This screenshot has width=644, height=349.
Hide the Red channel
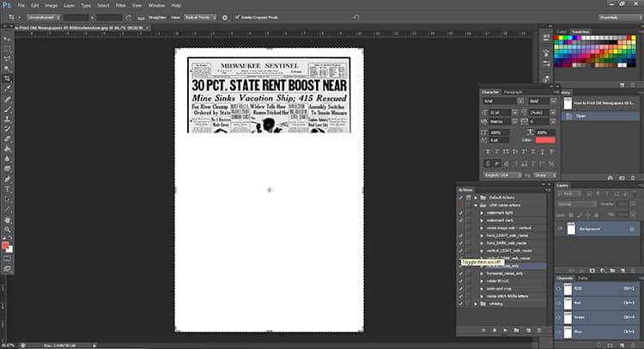[x=559, y=303]
